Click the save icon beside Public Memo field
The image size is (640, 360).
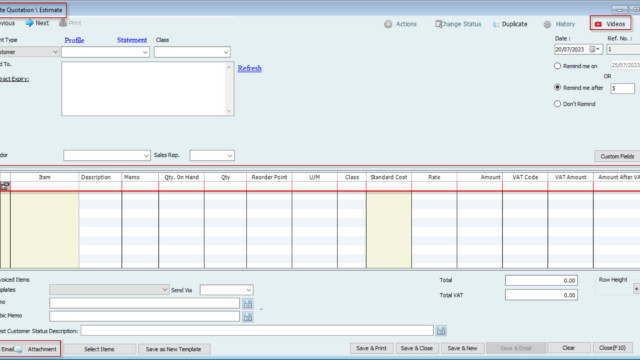(x=248, y=317)
